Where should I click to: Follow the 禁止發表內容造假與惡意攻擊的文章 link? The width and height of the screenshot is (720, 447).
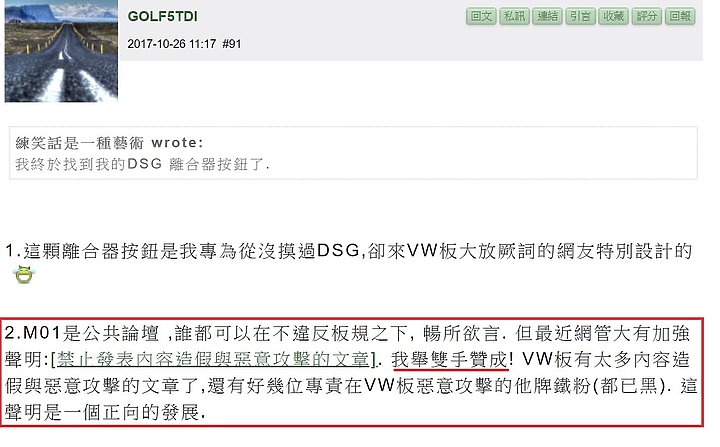pyautogui.click(x=213, y=359)
